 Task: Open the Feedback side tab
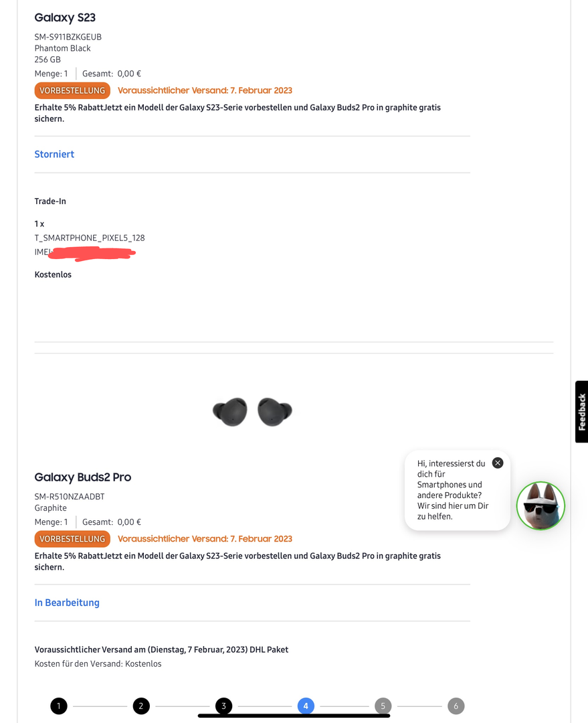pyautogui.click(x=581, y=412)
